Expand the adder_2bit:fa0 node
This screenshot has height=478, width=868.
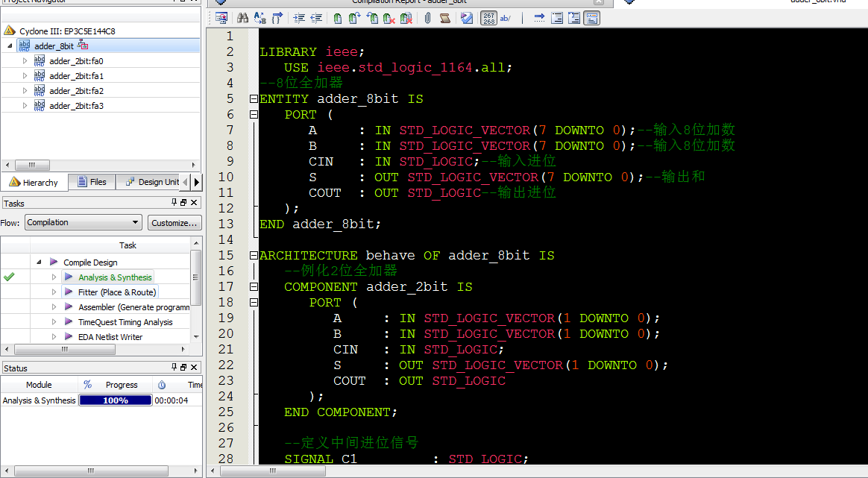pyautogui.click(x=25, y=61)
